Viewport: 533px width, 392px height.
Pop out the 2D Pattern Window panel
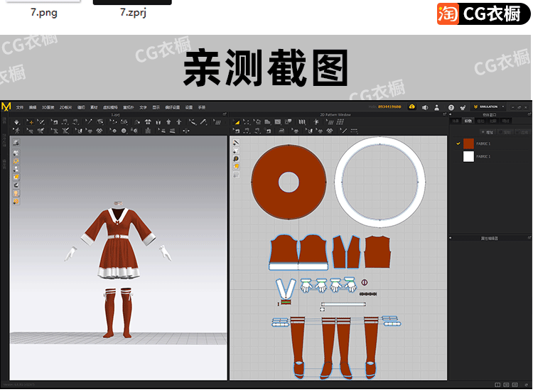click(x=443, y=114)
